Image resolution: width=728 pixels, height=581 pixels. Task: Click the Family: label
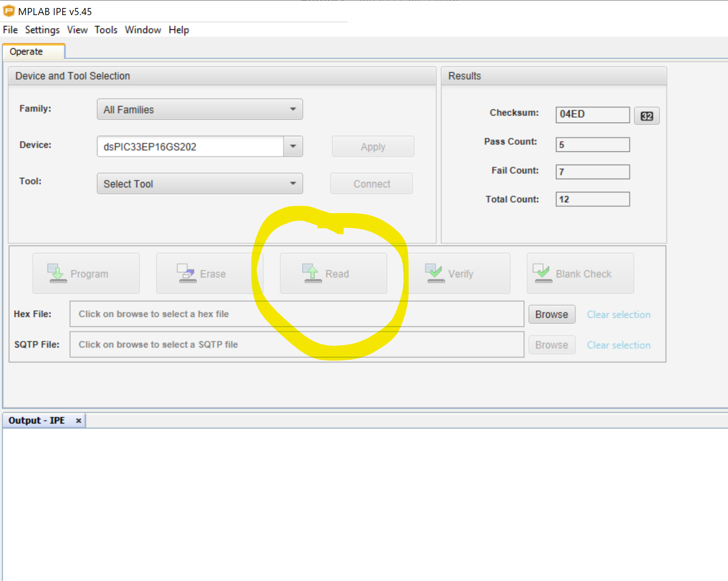point(35,108)
